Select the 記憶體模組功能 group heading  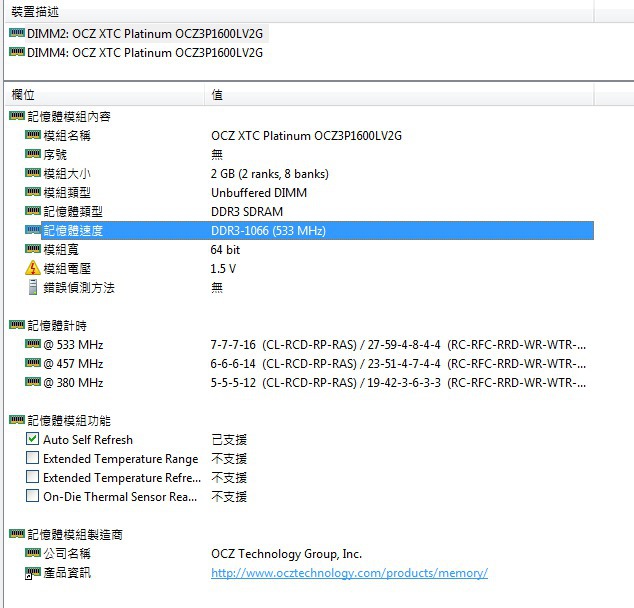[69, 421]
